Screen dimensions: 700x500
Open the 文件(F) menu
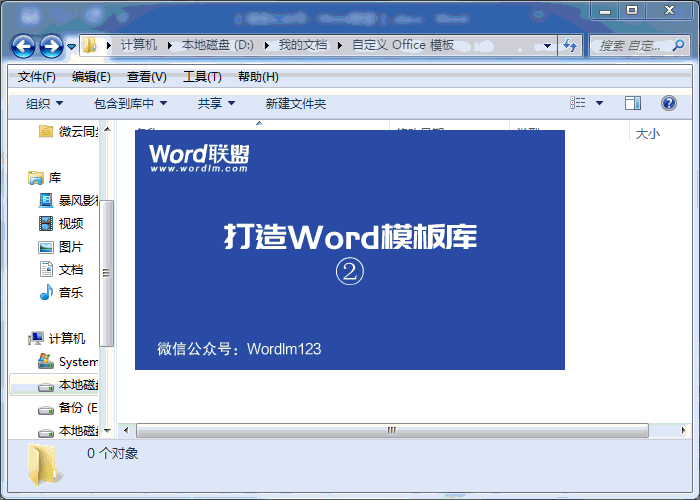37,77
